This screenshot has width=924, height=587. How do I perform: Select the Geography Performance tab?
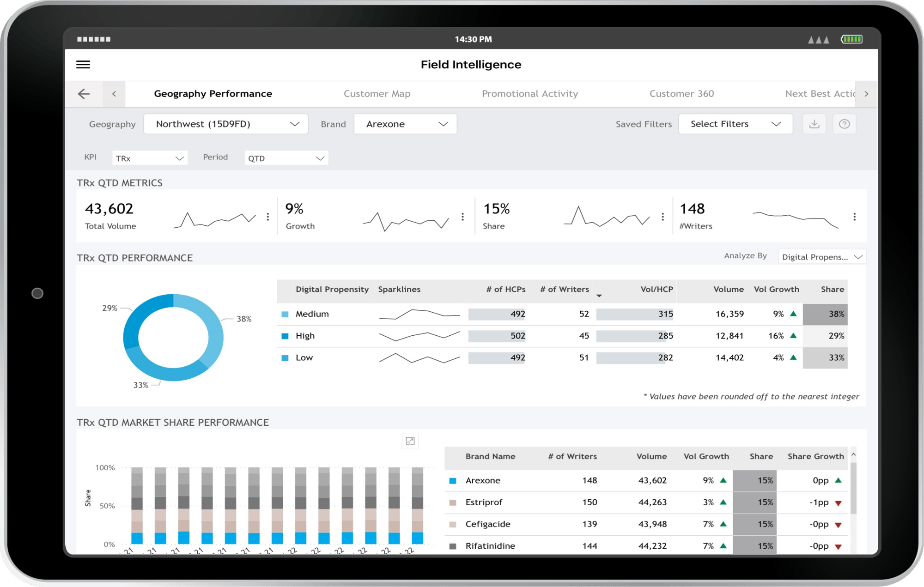point(213,94)
